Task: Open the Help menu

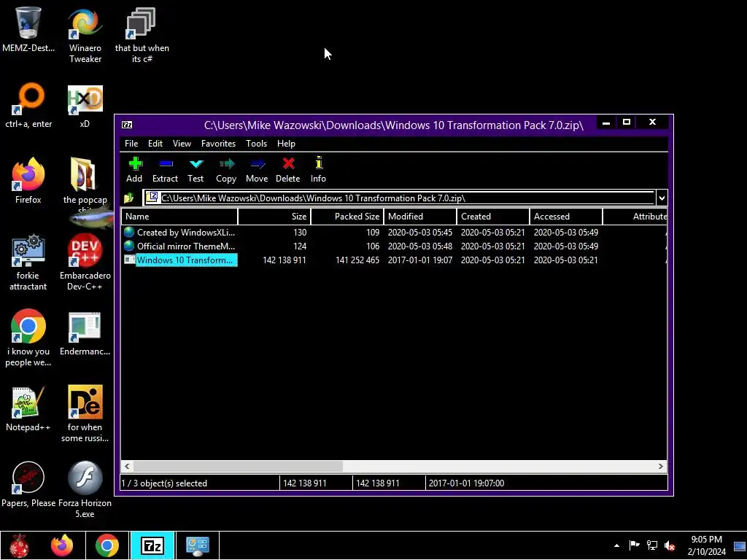Action: coord(286,144)
